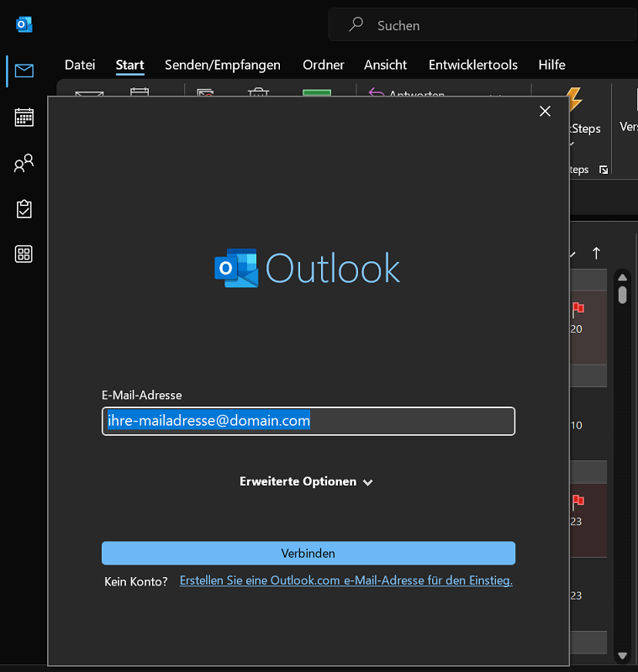Open the Tasks clipboard view
Screen dimensions: 638x672
[24, 208]
